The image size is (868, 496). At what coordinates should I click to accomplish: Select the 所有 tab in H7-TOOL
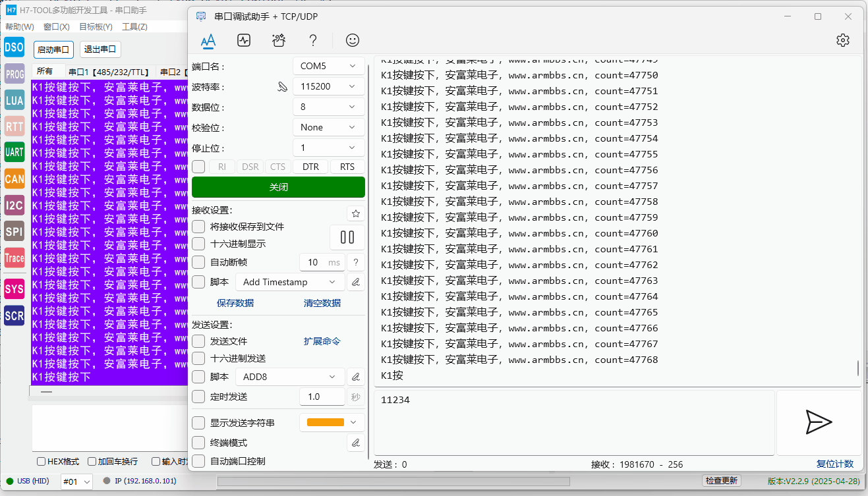tap(45, 71)
